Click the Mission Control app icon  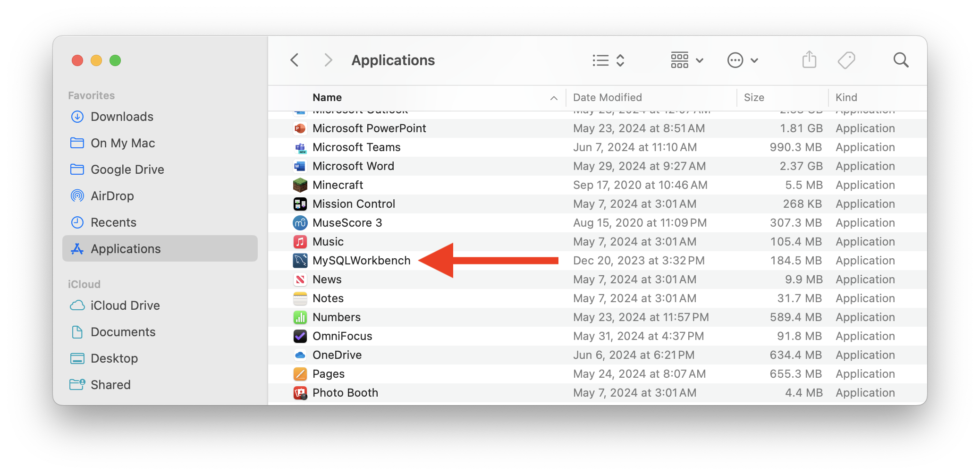coord(300,204)
